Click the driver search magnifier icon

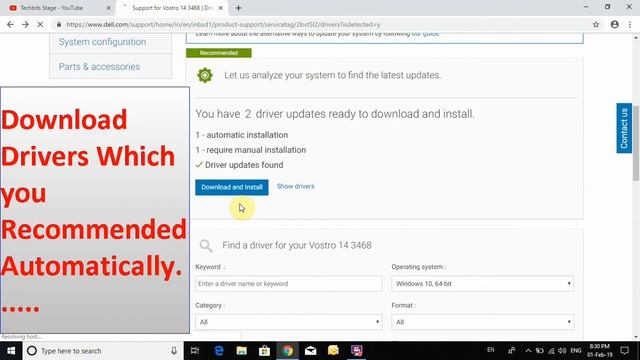(x=206, y=245)
